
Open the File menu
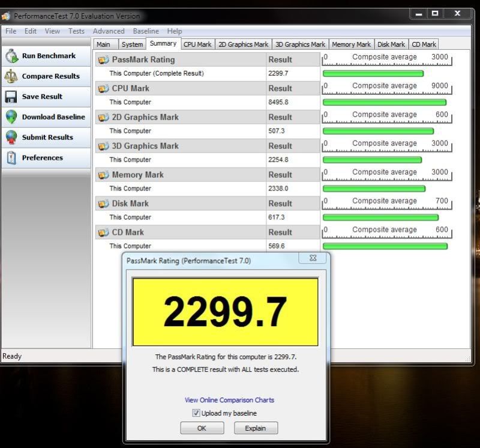(11, 31)
